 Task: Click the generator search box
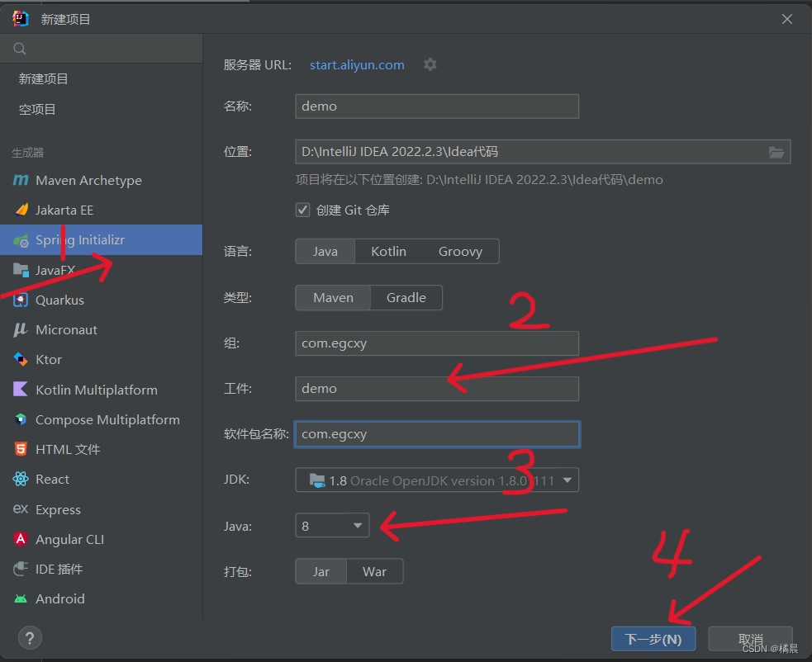101,49
